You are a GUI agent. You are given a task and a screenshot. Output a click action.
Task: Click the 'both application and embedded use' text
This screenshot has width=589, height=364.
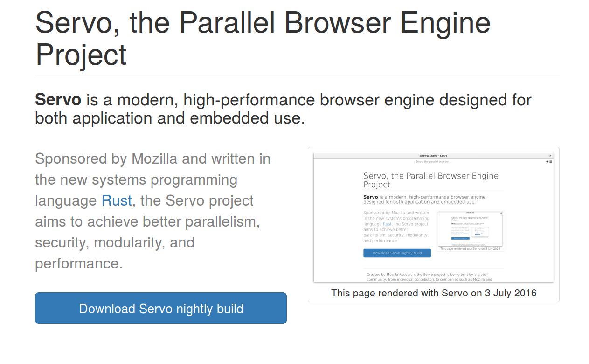tap(170, 118)
